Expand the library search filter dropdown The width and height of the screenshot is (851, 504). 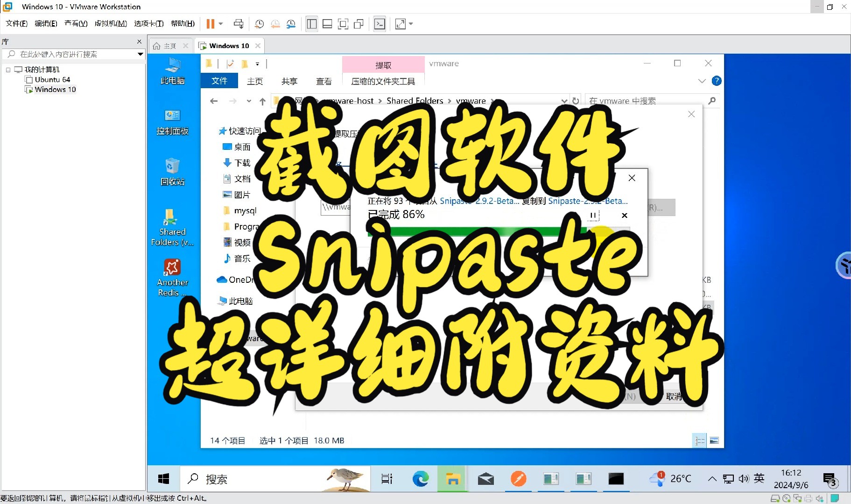(140, 54)
